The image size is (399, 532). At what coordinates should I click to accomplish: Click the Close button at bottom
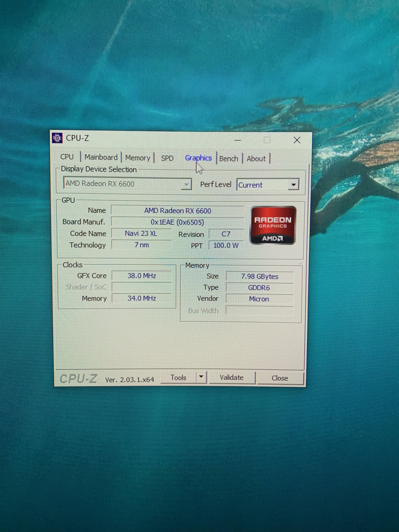pos(280,378)
